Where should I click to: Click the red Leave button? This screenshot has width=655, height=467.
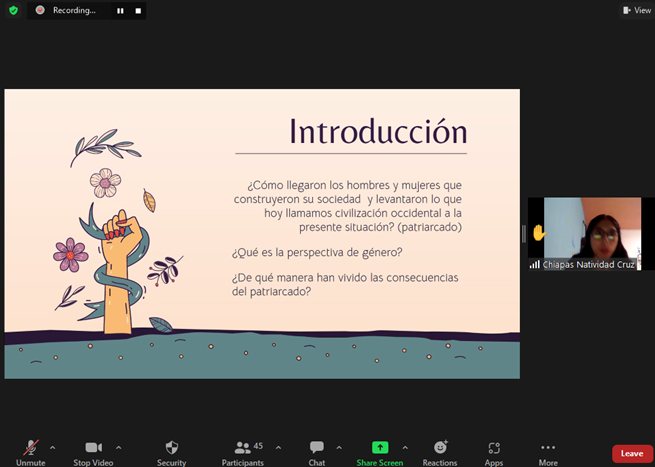point(632,453)
